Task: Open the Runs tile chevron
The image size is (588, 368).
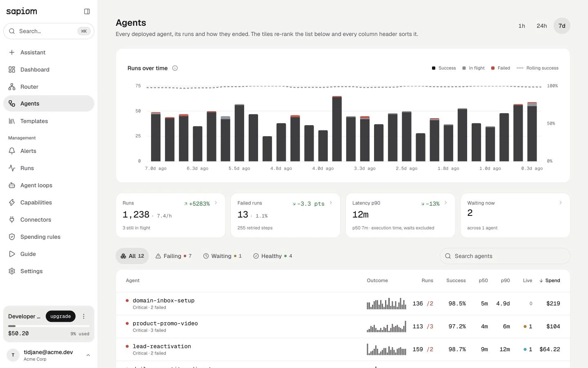Action: 216,203
